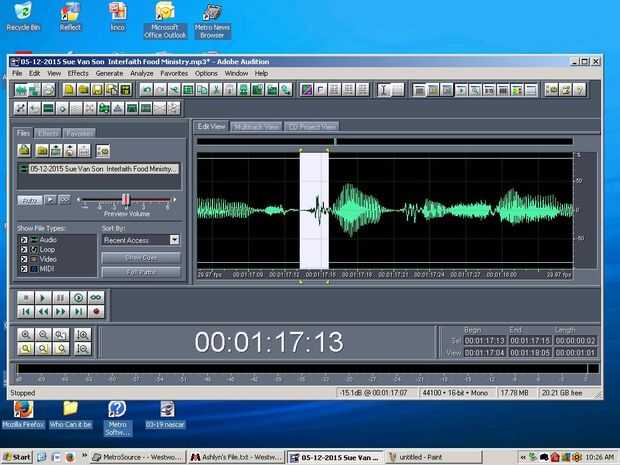Open the Options menu
Image resolution: width=620 pixels, height=465 pixels.
(206, 73)
